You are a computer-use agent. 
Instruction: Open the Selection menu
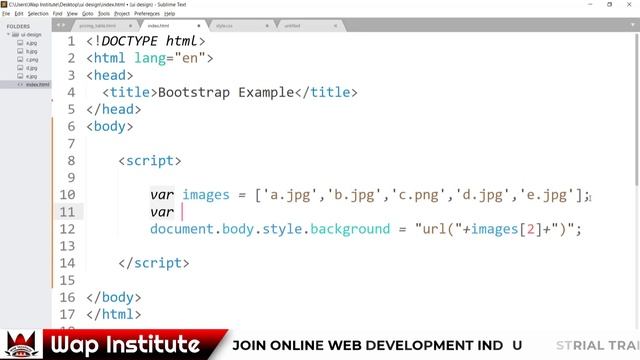[38, 13]
